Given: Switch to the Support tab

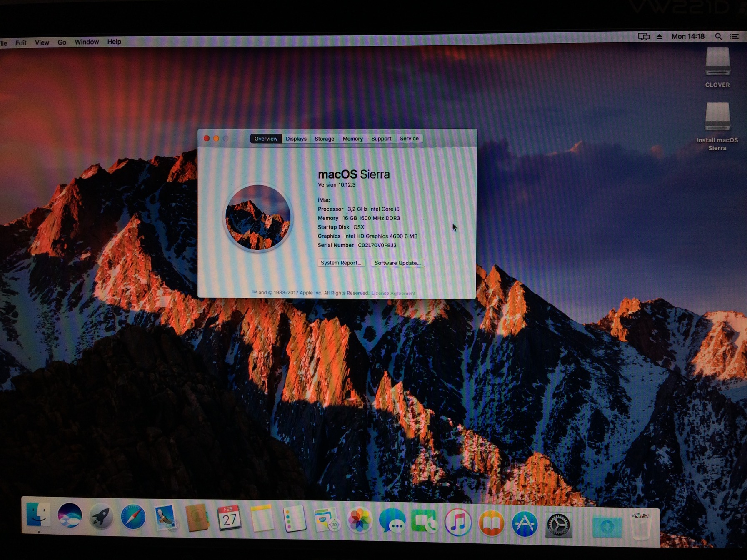Looking at the screenshot, I should click(381, 139).
